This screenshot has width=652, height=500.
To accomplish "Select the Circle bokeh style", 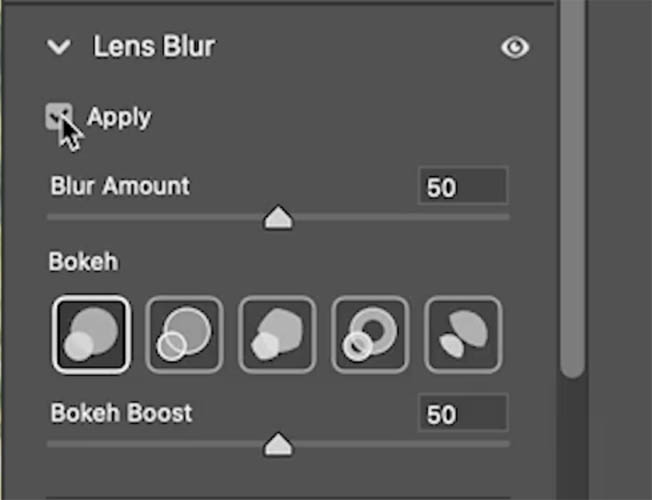I will pos(91,334).
